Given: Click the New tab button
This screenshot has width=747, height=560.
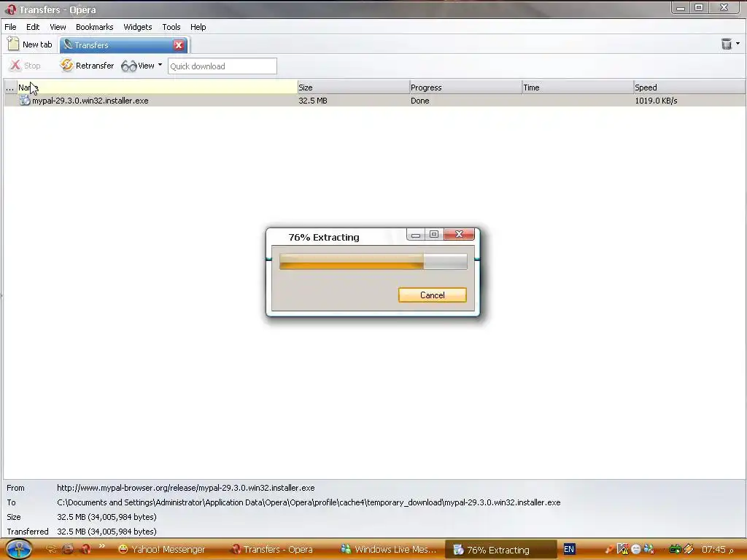Looking at the screenshot, I should (30, 44).
